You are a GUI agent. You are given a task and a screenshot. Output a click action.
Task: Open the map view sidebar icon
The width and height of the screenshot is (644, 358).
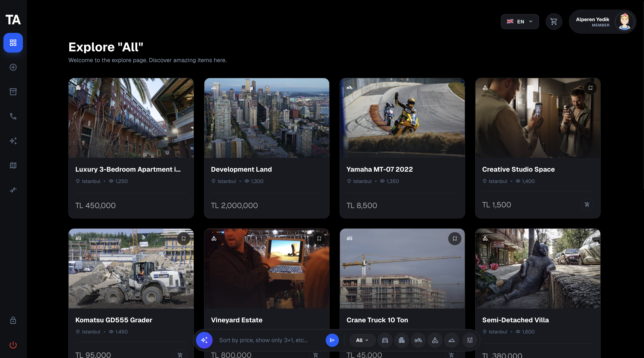tap(13, 165)
